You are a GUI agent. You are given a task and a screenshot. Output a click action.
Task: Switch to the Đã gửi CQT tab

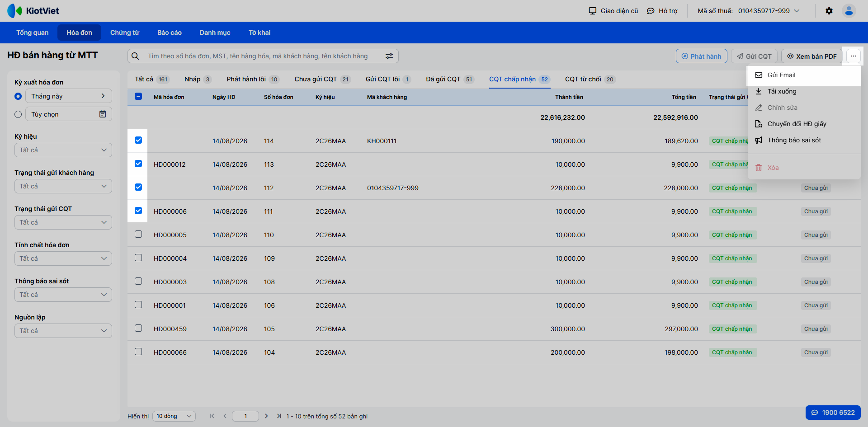tap(450, 79)
